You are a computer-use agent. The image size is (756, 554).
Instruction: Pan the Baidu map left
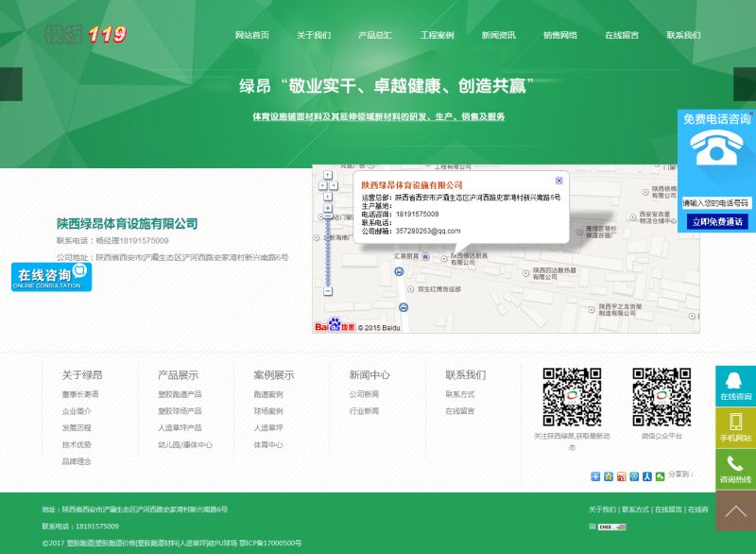coord(322,185)
